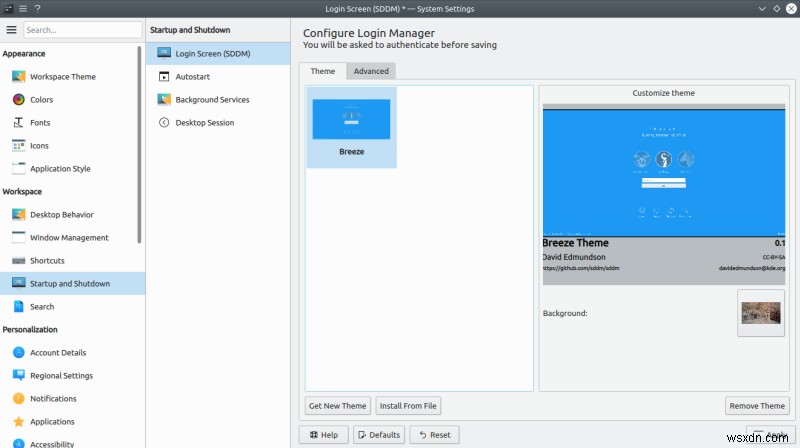This screenshot has height=448, width=800.
Task: Click the titlebar help question mark icon
Action: [x=37, y=8]
